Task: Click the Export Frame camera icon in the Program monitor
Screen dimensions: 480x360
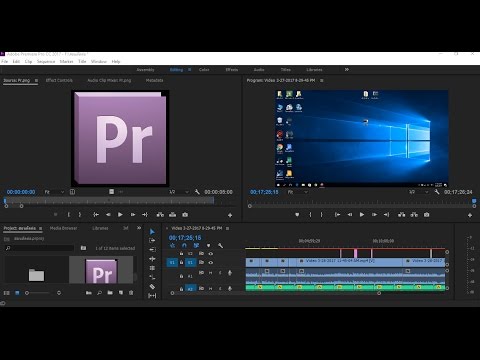Action: (x=426, y=215)
